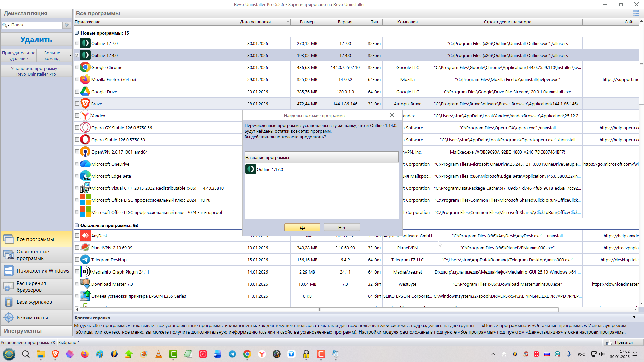
Task: Check the Google Chrome checkbox
Action: (77, 67)
